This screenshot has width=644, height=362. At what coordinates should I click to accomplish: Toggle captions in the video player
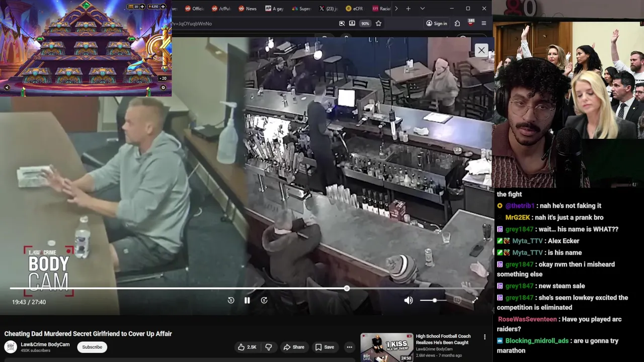457,300
